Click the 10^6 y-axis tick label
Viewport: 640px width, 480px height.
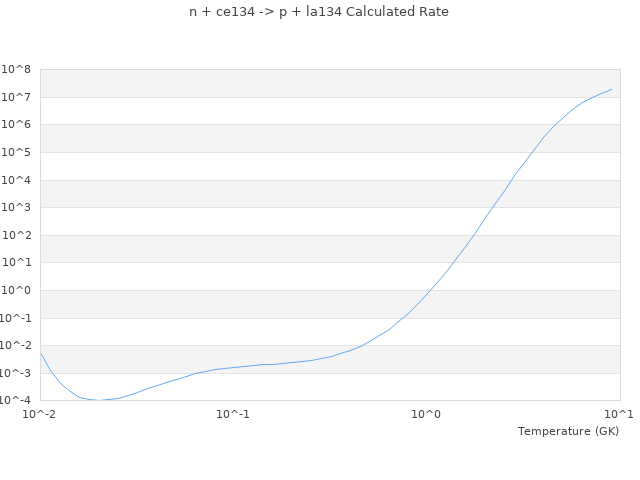(16, 125)
